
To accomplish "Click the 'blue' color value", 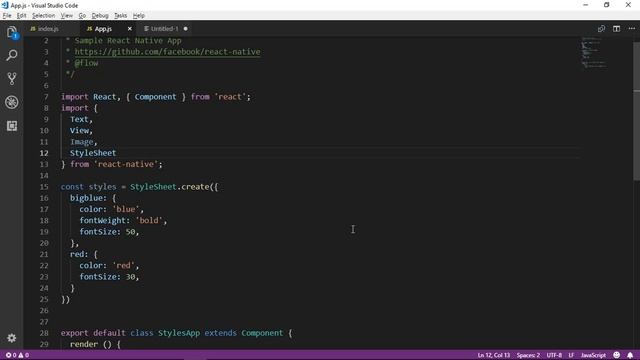I will tap(126, 209).
